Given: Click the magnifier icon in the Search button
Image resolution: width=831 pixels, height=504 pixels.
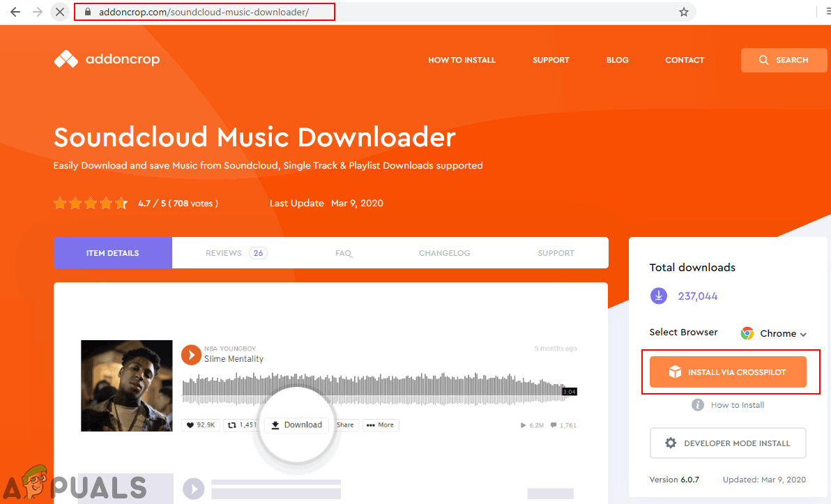Looking at the screenshot, I should [763, 60].
